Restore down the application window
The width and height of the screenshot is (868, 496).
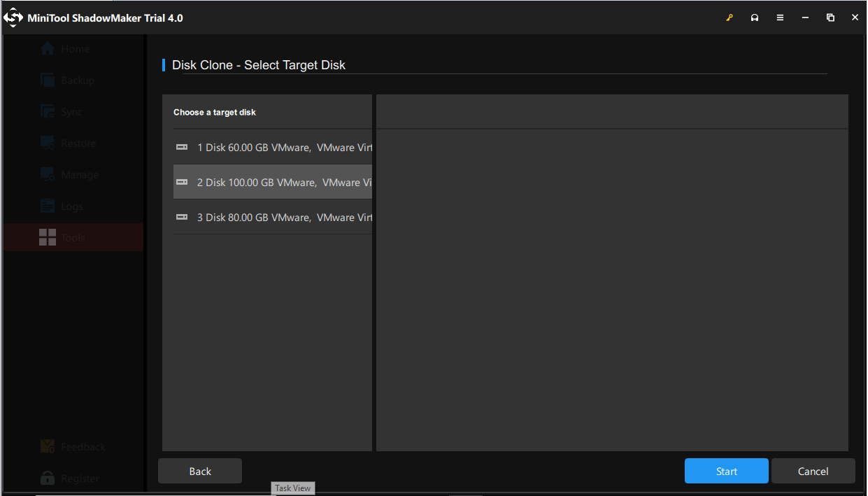(x=830, y=18)
